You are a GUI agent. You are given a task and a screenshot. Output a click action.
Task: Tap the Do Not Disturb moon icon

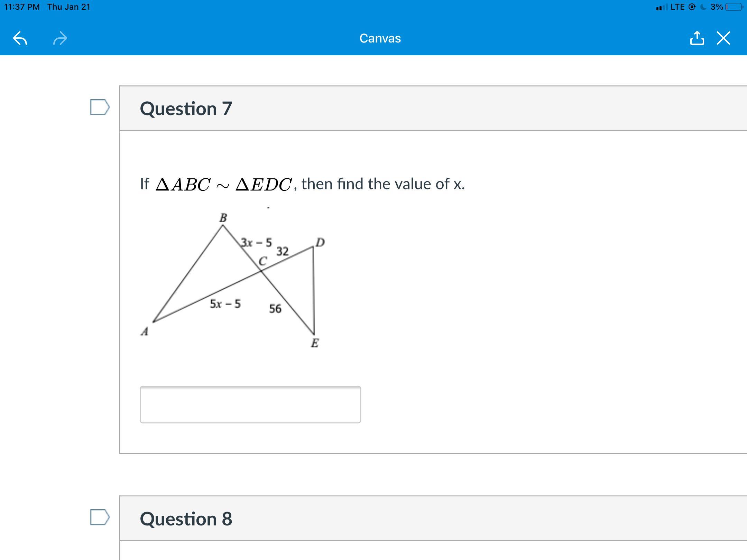pyautogui.click(x=703, y=7)
